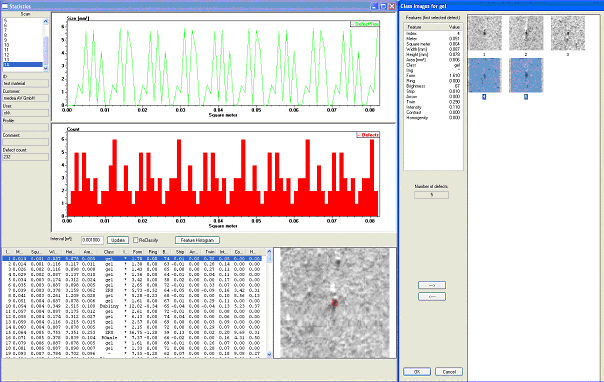This screenshot has height=382, width=604.
Task: Select scan 7 in the Scan list
Action: point(23,30)
